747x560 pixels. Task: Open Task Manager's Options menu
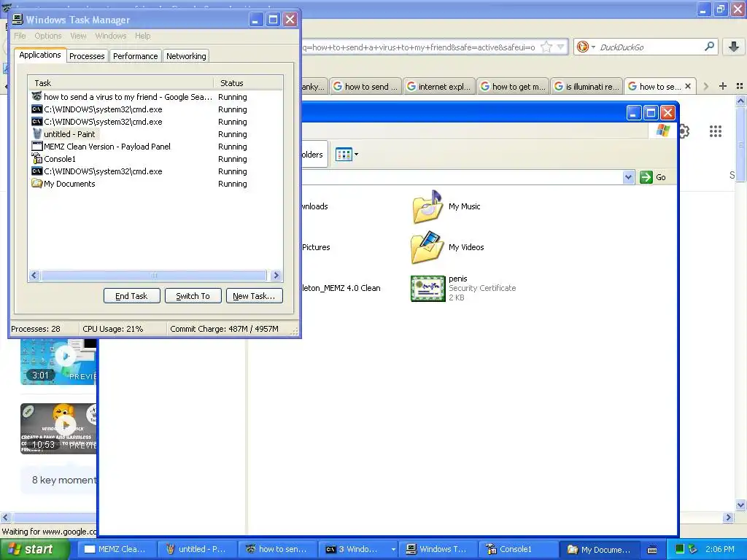[48, 36]
